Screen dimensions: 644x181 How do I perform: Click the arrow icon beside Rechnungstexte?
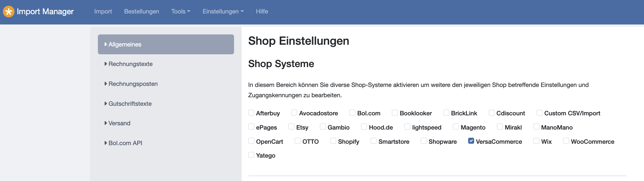pos(106,64)
